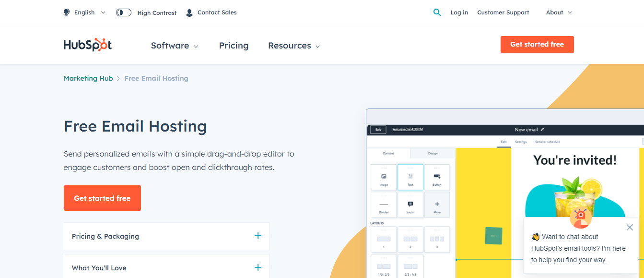Click the LAYOUTS section label
Screen dimensions: 644x278
(x=377, y=223)
